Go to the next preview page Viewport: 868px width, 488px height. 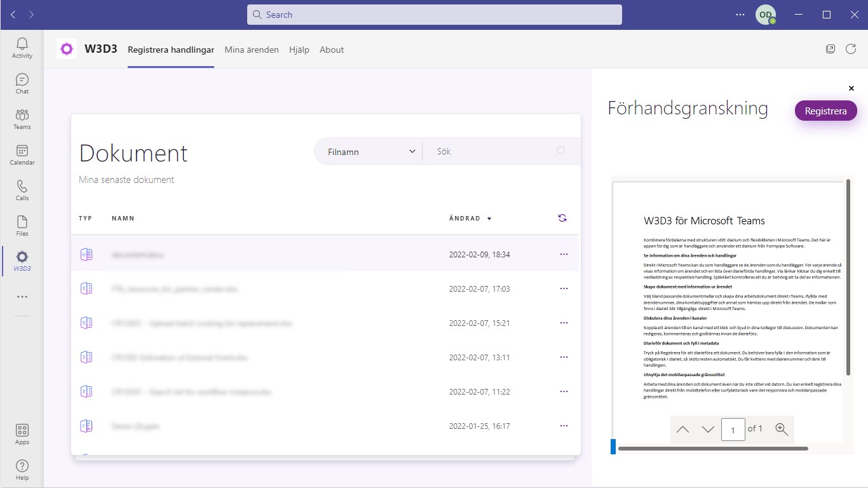click(708, 429)
